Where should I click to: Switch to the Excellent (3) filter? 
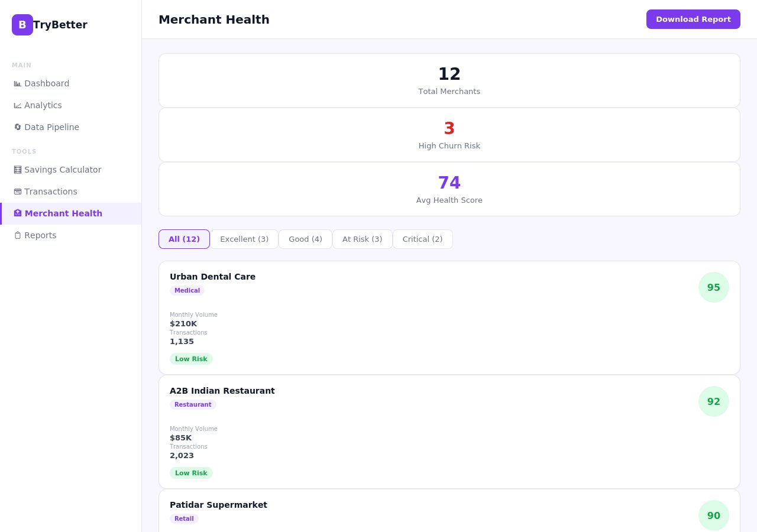pyautogui.click(x=244, y=239)
